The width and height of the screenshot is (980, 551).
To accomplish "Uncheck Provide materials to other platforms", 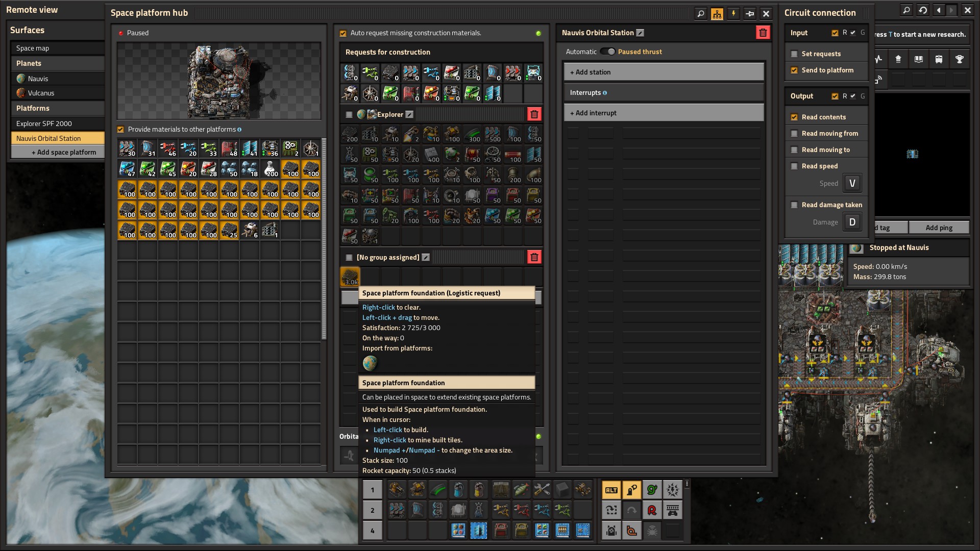I will [121, 130].
